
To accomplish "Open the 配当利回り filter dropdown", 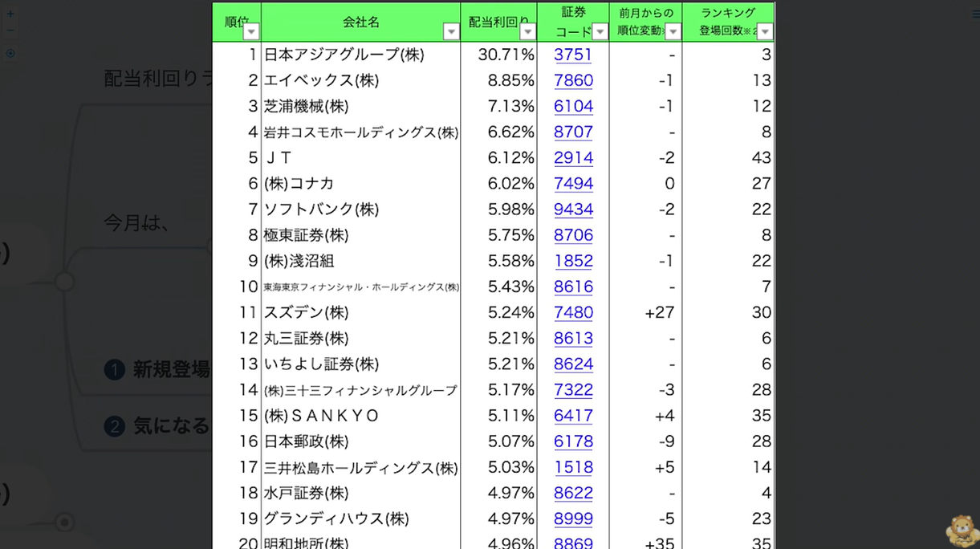I will point(527,31).
